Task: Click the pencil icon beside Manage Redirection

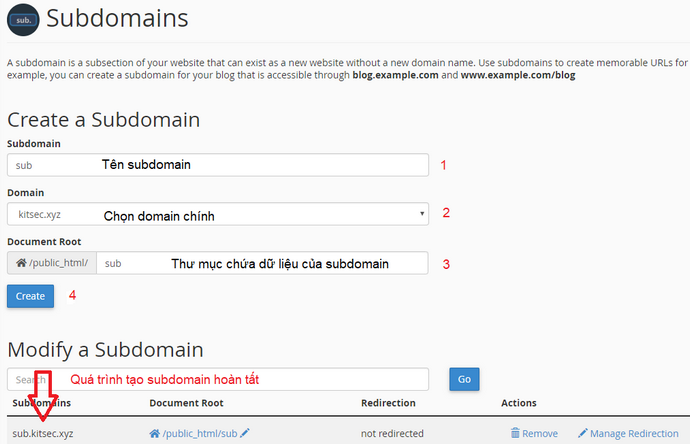Action: (x=583, y=433)
